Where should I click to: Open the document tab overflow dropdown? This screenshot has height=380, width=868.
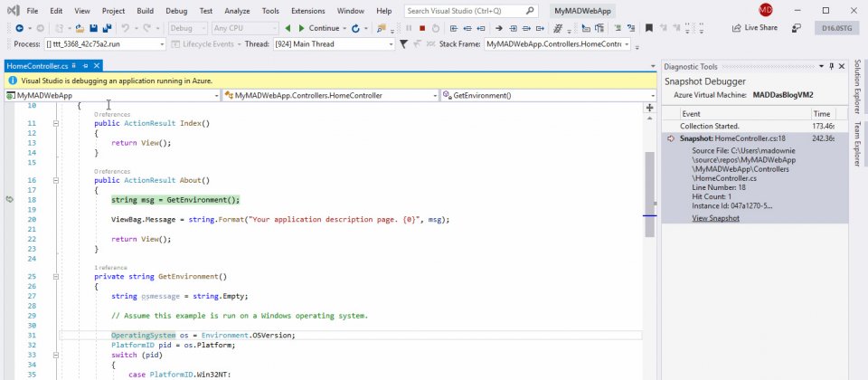pyautogui.click(x=653, y=66)
